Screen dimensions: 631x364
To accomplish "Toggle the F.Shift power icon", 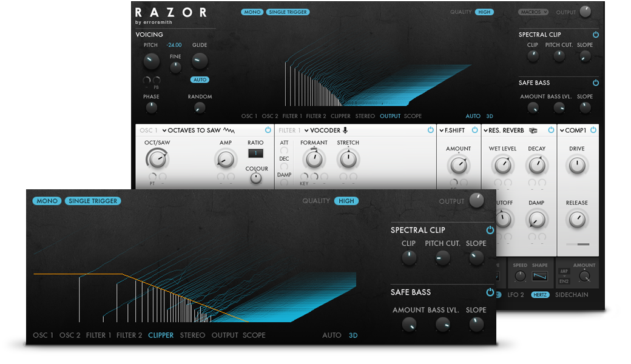I will coord(475,130).
